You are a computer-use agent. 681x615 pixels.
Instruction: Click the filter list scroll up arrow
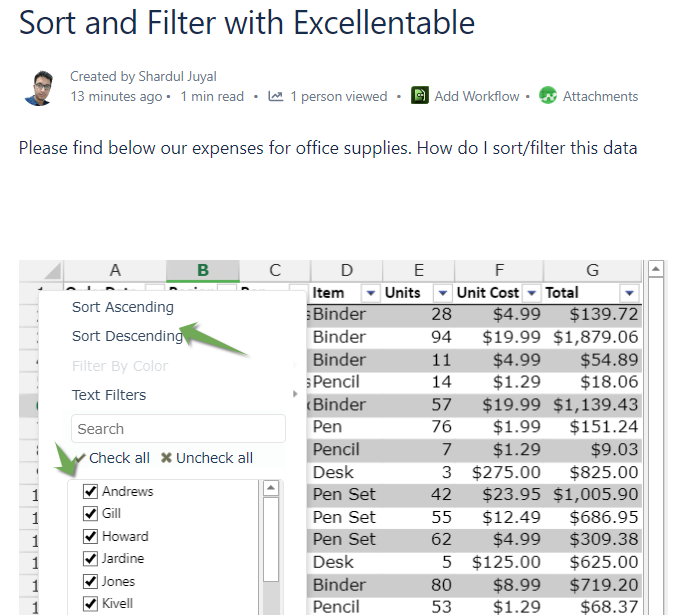271,488
